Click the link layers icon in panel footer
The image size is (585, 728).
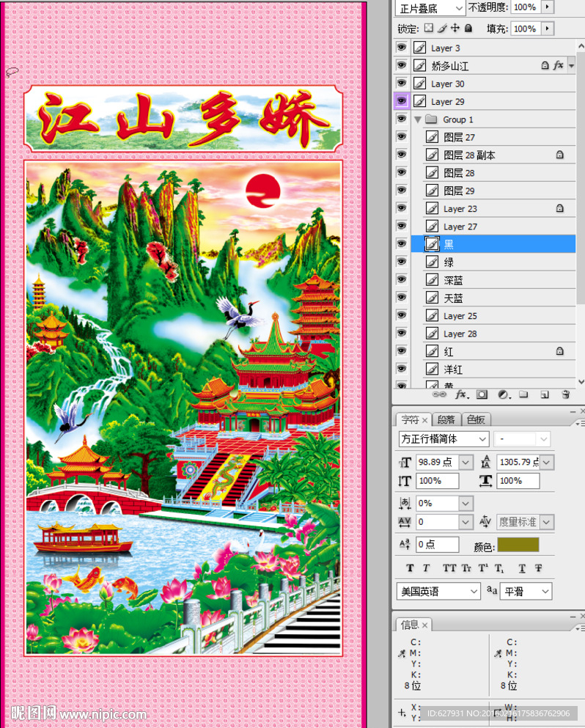coord(439,394)
